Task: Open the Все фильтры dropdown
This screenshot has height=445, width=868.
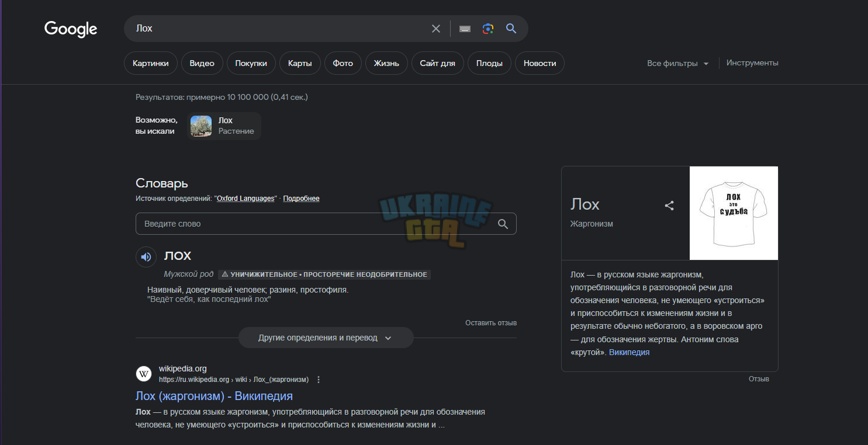Action: pyautogui.click(x=678, y=63)
